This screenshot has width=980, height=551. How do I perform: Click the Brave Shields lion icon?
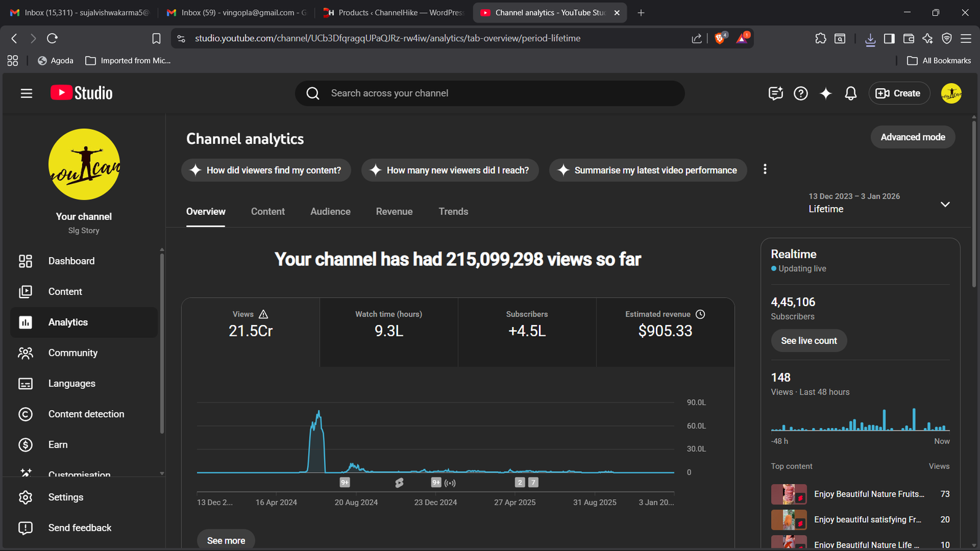720,38
